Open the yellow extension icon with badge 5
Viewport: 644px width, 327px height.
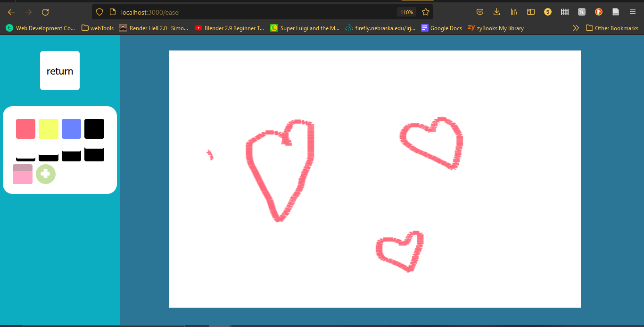pos(548,12)
